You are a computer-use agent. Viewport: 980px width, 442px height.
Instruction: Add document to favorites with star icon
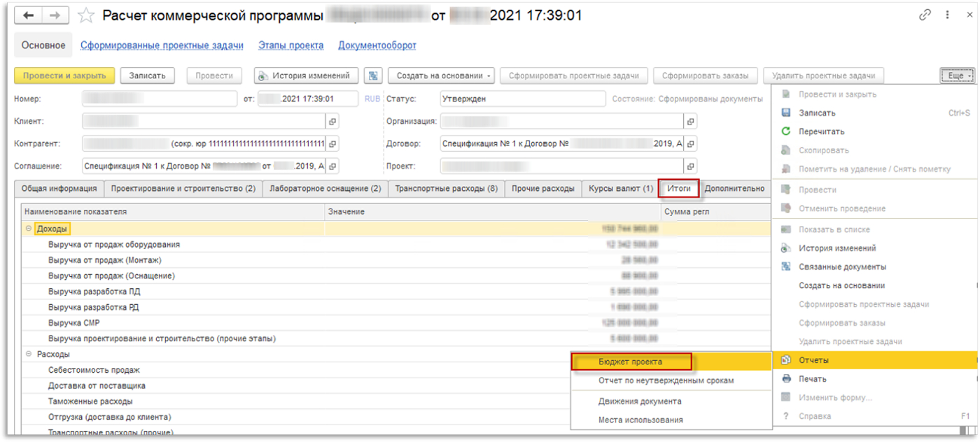[x=85, y=15]
